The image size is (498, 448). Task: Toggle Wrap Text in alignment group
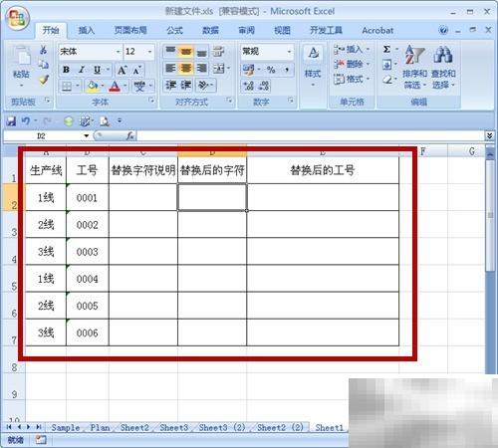(218, 51)
